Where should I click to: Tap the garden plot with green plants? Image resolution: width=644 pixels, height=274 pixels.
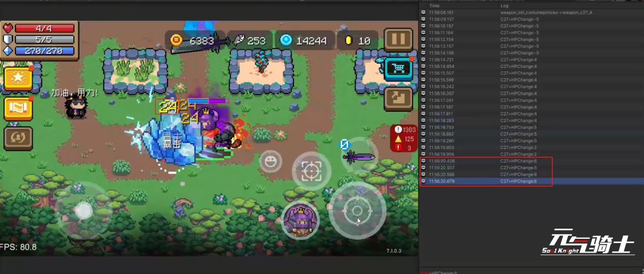tap(135, 71)
